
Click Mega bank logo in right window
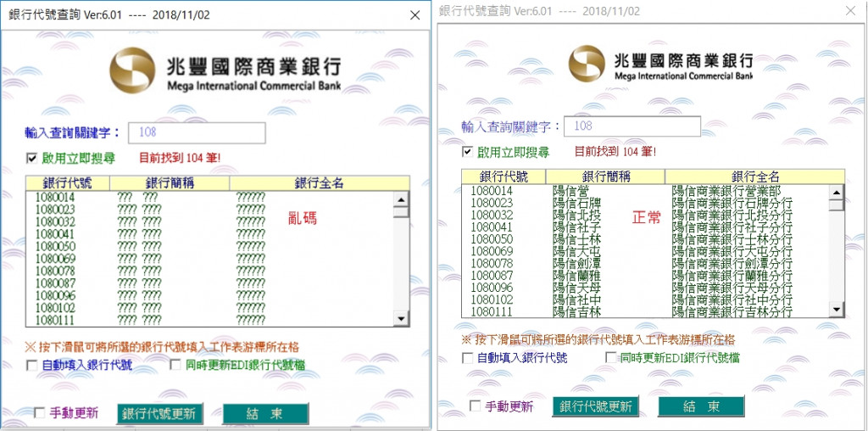[661, 64]
